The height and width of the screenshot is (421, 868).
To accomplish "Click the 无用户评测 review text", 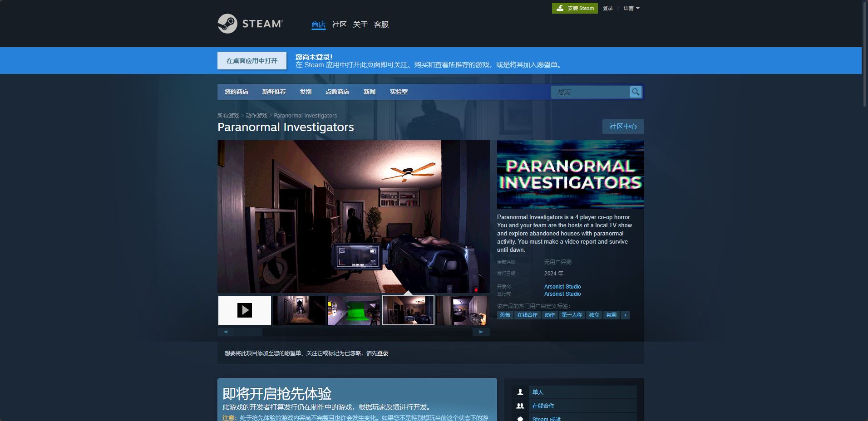I will [558, 262].
